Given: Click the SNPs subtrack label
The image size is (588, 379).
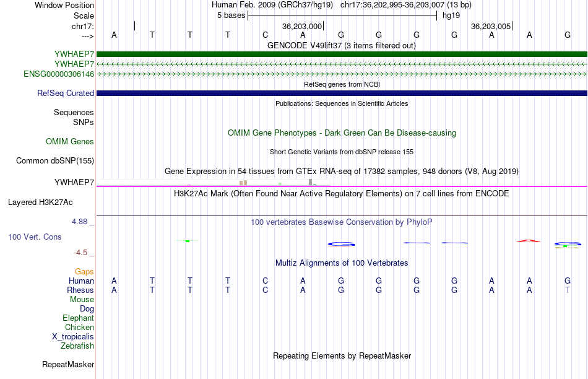Looking at the screenshot, I should [x=84, y=123].
